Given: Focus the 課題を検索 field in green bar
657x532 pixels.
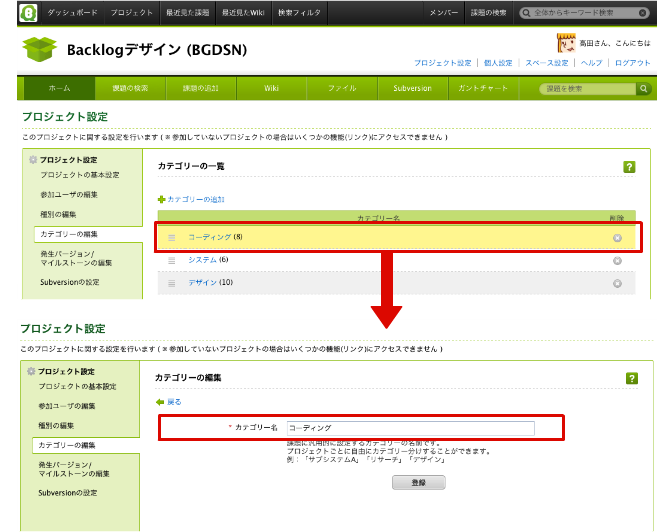Looking at the screenshot, I should (587, 89).
